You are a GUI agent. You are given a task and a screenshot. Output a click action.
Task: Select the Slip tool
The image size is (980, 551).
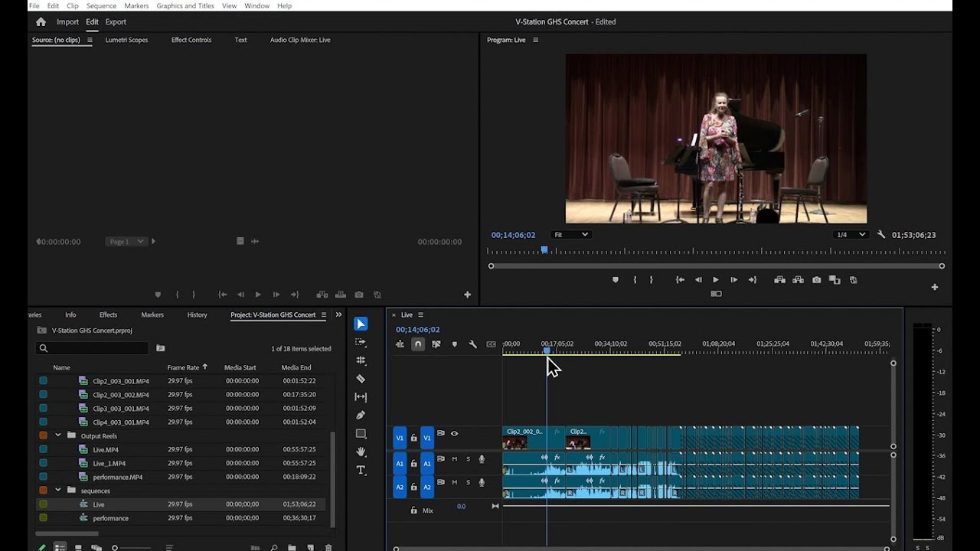[361, 397]
